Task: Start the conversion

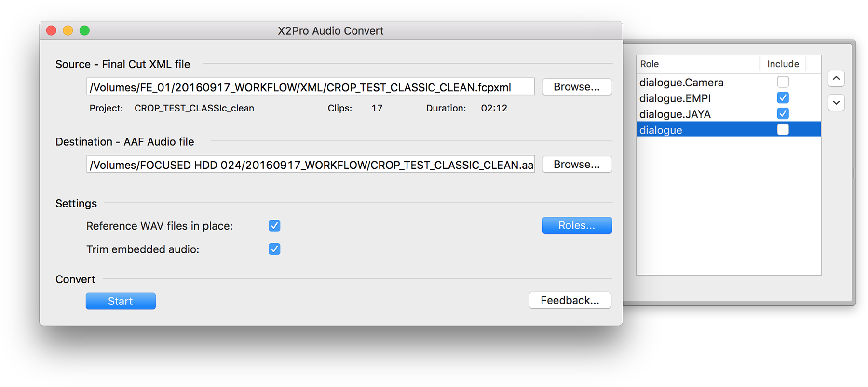Action: [x=121, y=301]
